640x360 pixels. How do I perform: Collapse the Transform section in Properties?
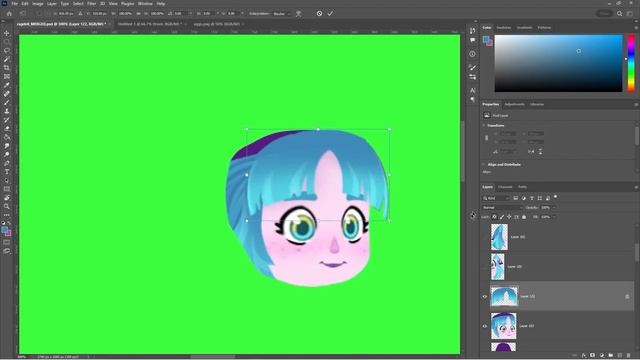tap(484, 126)
